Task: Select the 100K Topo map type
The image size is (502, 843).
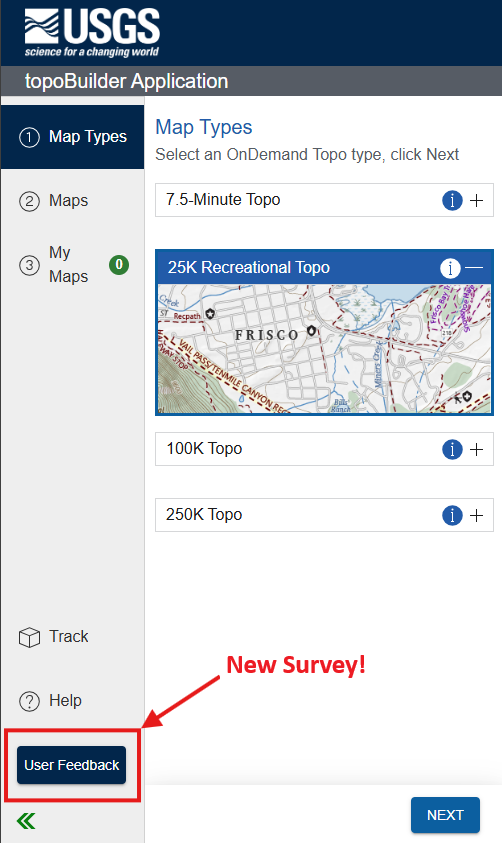Action: pyautogui.click(x=324, y=449)
